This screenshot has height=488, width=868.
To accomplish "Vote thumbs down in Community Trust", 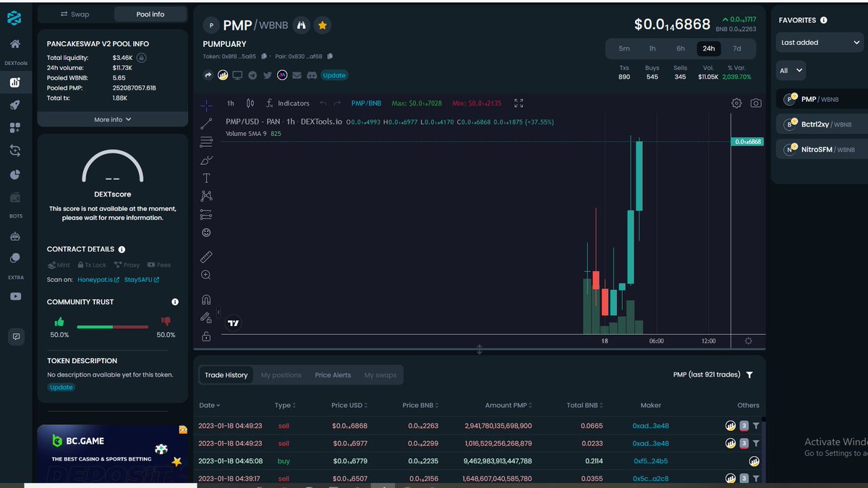I will point(166,322).
